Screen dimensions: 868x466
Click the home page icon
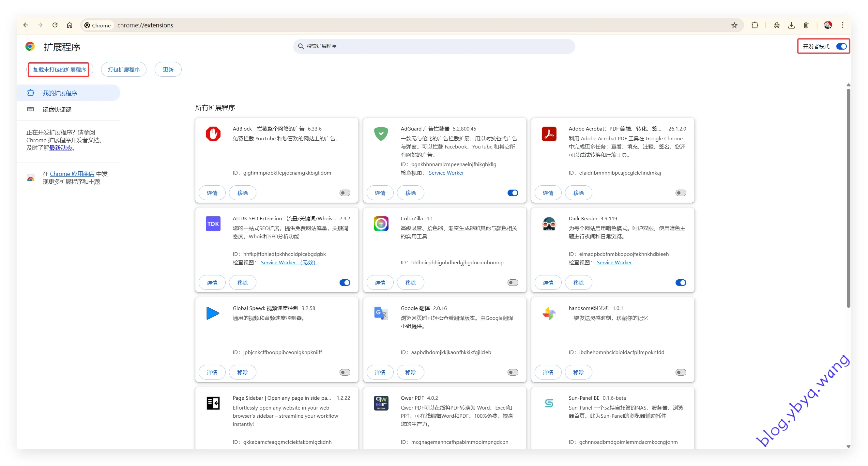point(69,25)
